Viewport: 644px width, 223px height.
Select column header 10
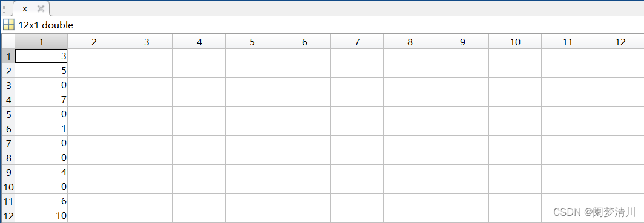[514, 42]
